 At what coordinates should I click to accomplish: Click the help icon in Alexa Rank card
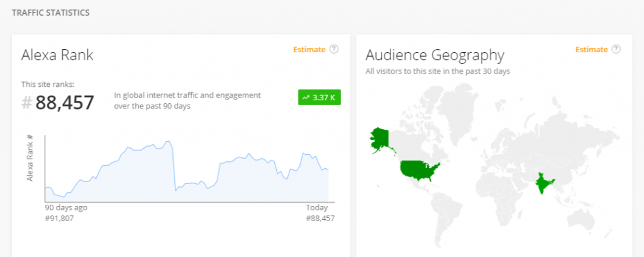pyautogui.click(x=334, y=49)
